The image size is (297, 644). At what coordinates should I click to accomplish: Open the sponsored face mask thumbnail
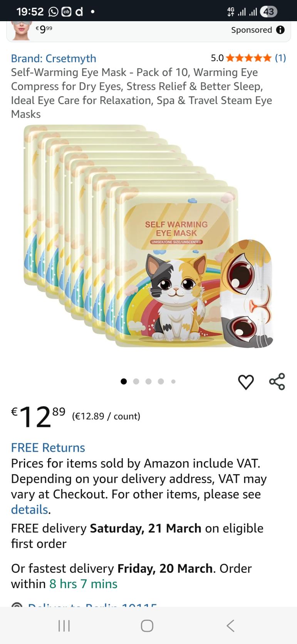pos(21,30)
